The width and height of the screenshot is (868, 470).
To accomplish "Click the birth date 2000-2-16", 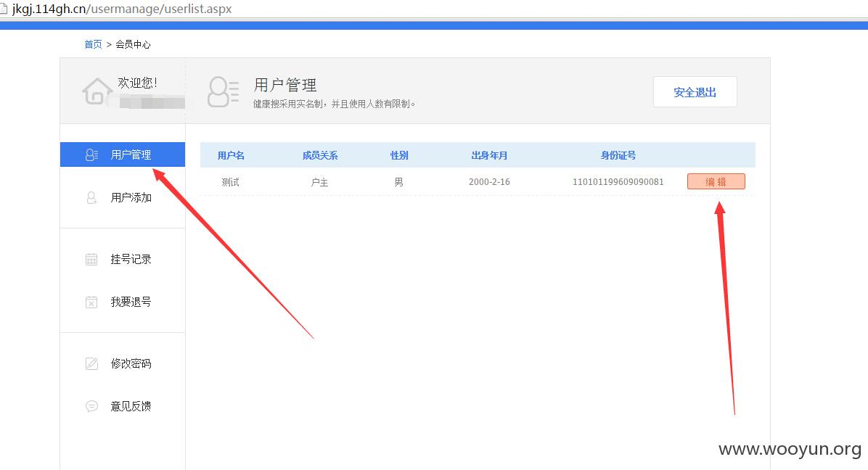I will pos(489,182).
